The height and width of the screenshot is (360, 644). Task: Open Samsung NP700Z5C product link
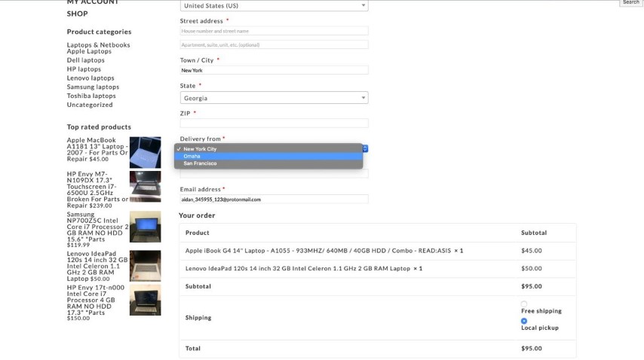(97, 227)
